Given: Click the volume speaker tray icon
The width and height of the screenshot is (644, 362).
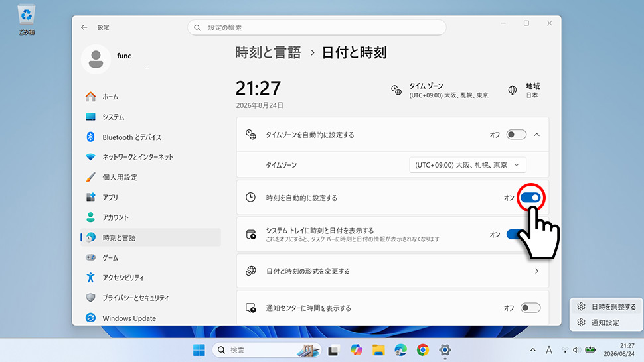Looking at the screenshot, I should tap(576, 350).
